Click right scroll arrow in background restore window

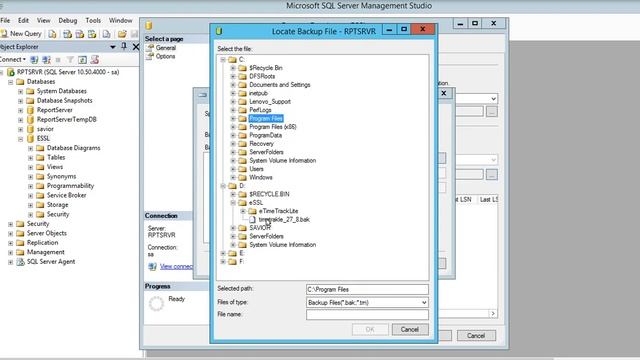pyautogui.click(x=493, y=313)
